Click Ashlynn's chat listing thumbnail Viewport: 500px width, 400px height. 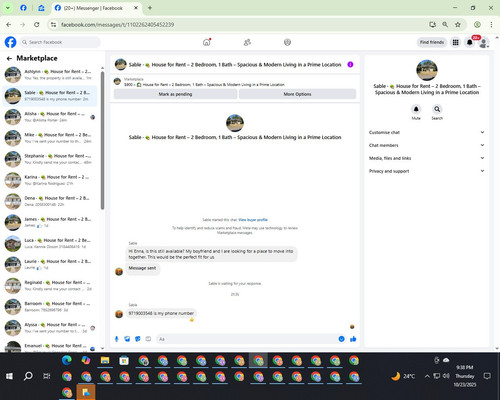point(13,75)
